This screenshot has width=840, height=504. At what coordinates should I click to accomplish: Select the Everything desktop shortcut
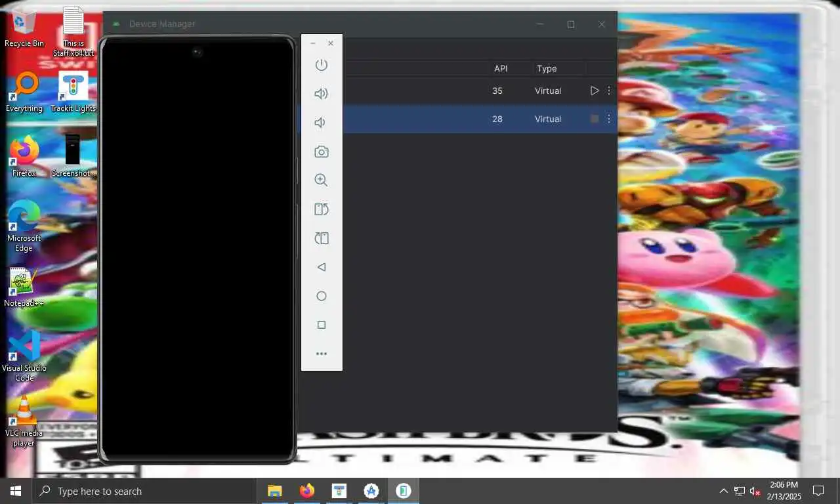point(24,93)
